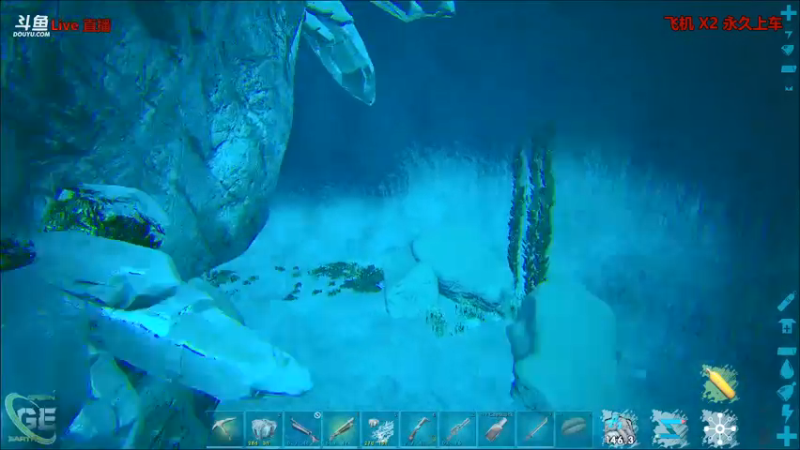Screen dimensions: 800x450
Task: Select the white crystal item in the hotbar
Action: coord(380,429)
